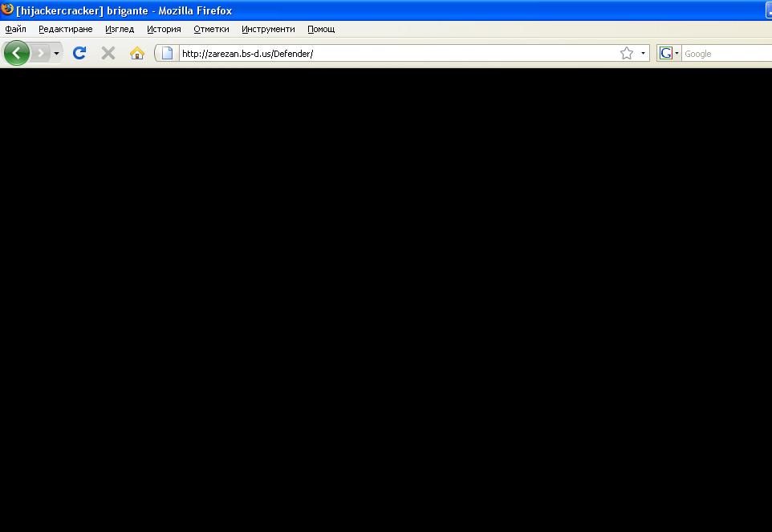Image resolution: width=772 pixels, height=532 pixels.
Task: Open the Google search engine selector
Action: tap(668, 54)
